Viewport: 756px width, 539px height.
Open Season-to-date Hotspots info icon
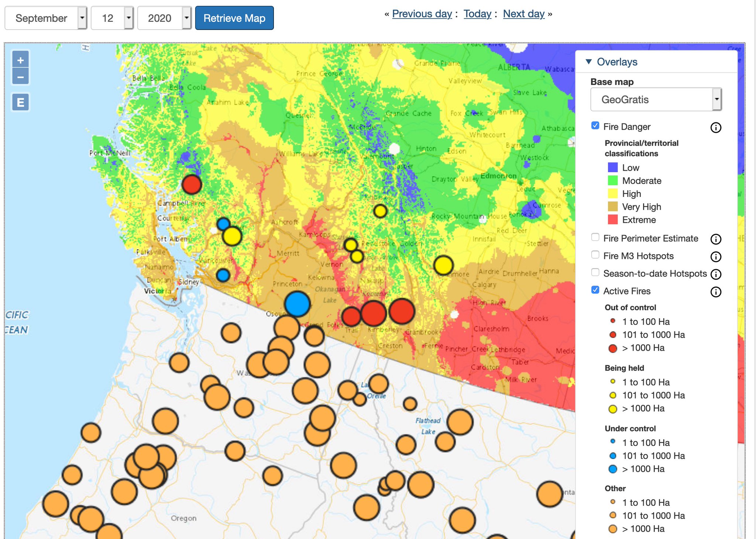click(x=716, y=274)
